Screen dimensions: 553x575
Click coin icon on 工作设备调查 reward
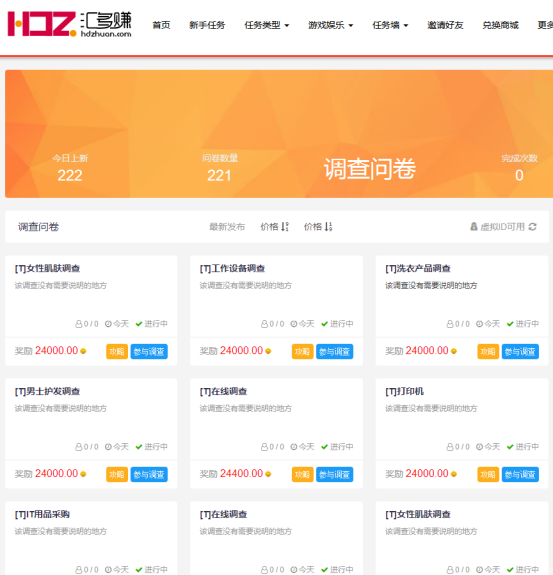268,351
